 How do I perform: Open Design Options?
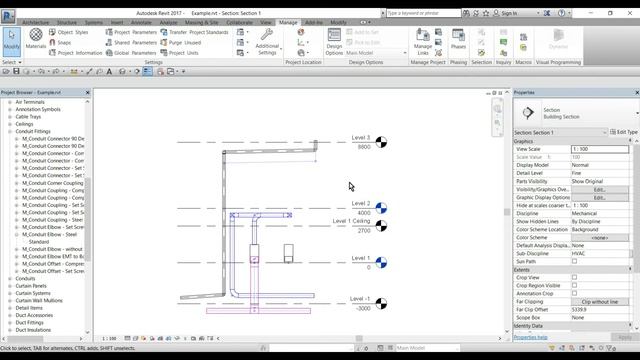pyautogui.click(x=334, y=41)
